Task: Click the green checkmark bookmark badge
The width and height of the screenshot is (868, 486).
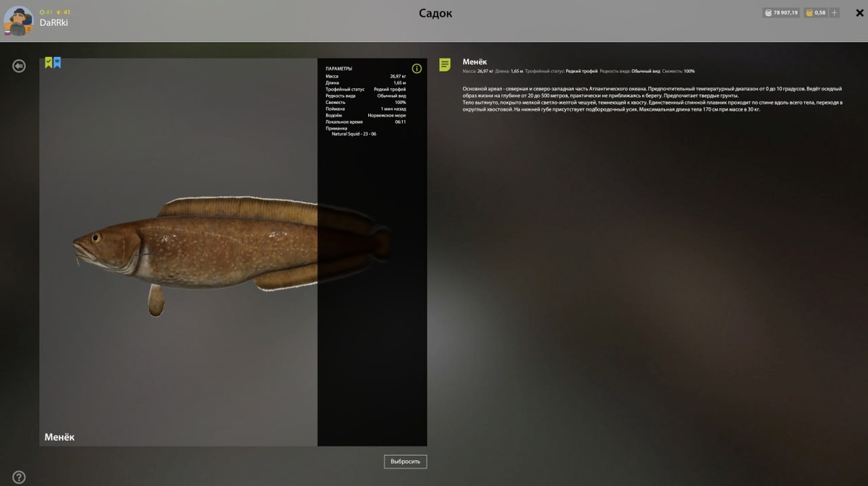Action: tap(48, 63)
